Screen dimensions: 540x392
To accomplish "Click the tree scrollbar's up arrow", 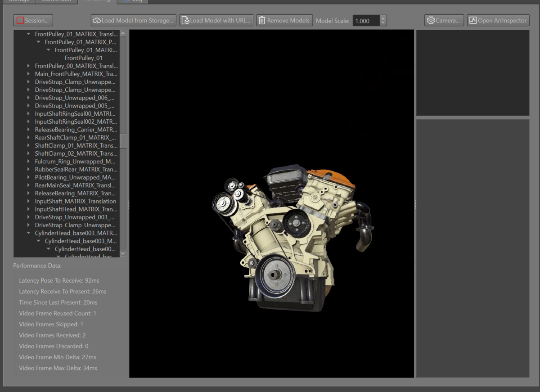I will point(123,33).
